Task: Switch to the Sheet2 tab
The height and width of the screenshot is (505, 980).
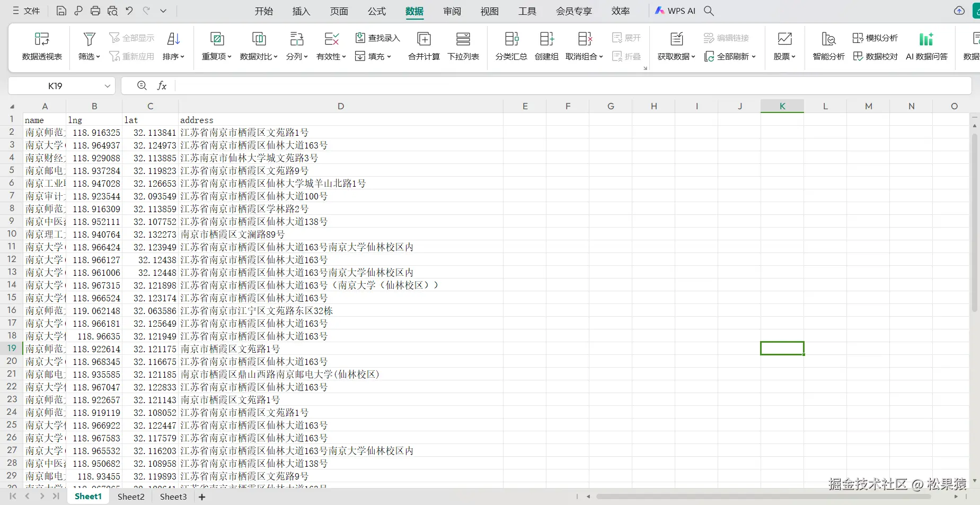Action: (x=131, y=497)
